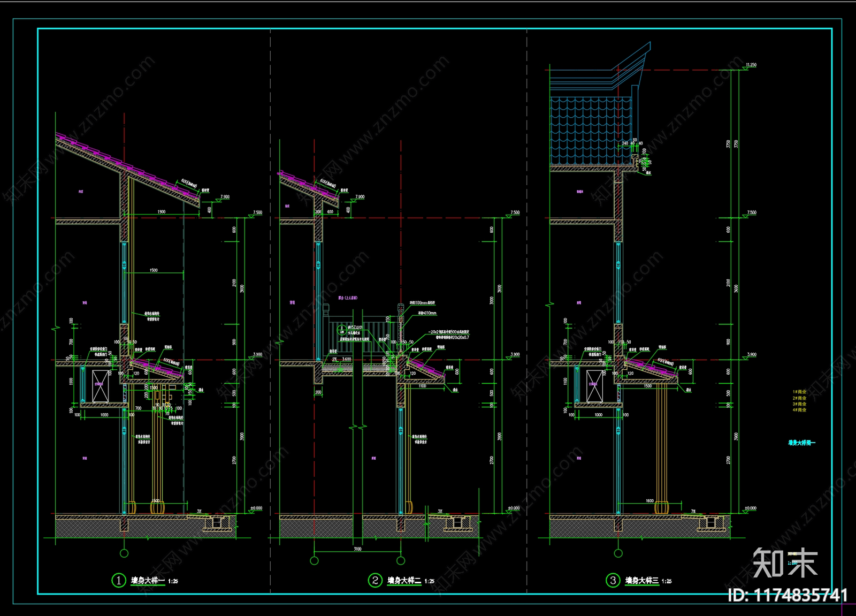Screen dimensions: 856x616
Task: Select the 1600 dimension near detail three's column base
Action: pyautogui.click(x=649, y=501)
